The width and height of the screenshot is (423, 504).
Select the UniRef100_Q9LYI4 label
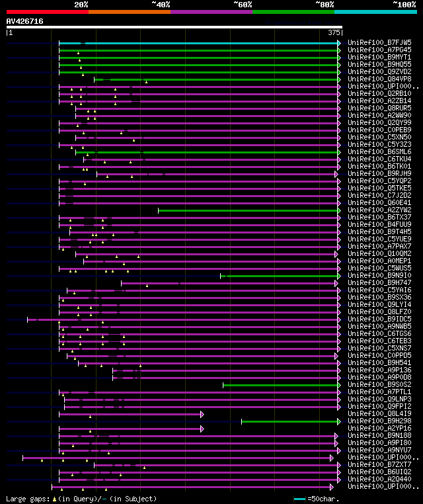pos(379,304)
